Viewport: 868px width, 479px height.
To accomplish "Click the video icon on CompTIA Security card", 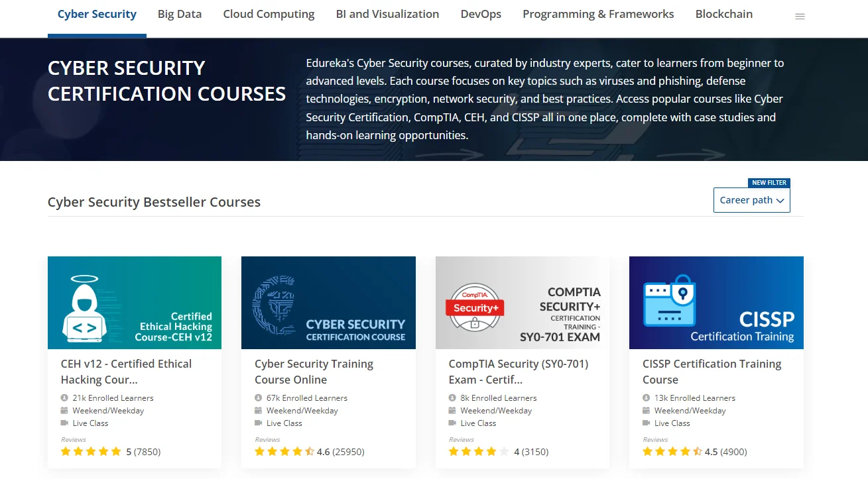I will [452, 423].
